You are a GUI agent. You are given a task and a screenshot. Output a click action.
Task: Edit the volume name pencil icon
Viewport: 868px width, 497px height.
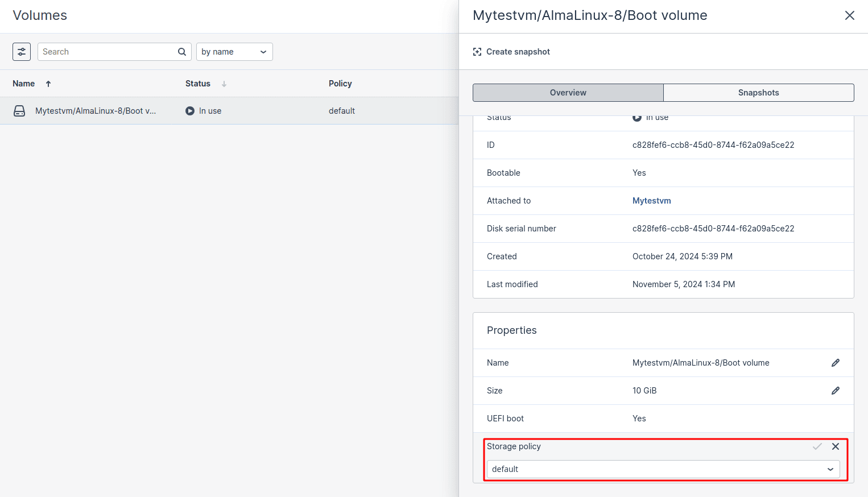835,363
